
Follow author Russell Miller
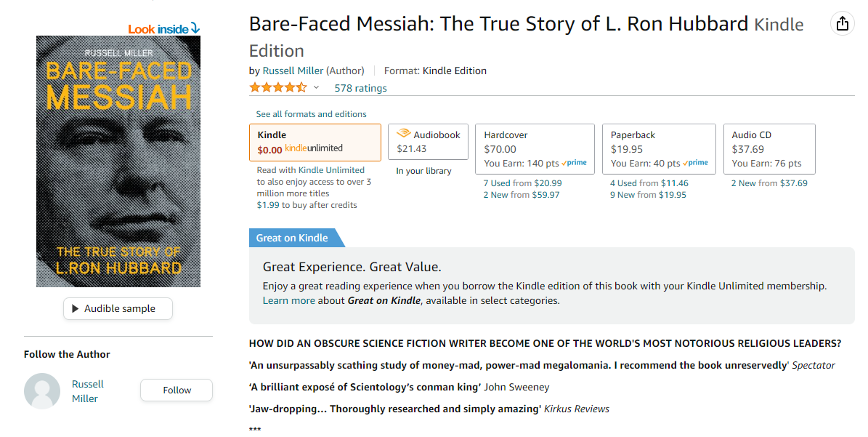pos(177,390)
